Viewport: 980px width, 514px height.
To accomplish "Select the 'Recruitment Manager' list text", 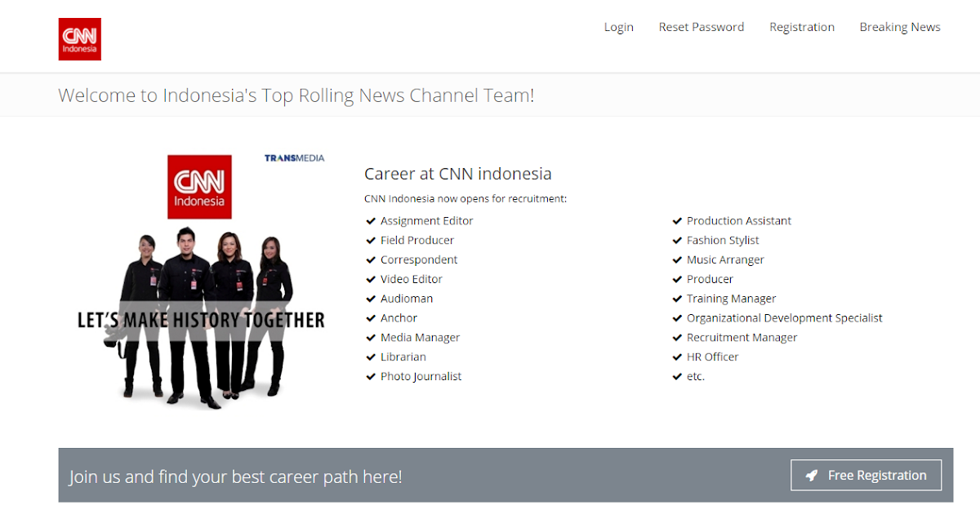I will click(742, 338).
